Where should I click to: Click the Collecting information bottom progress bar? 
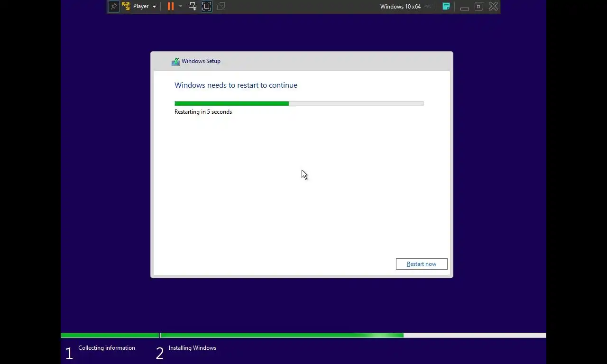[x=110, y=336]
